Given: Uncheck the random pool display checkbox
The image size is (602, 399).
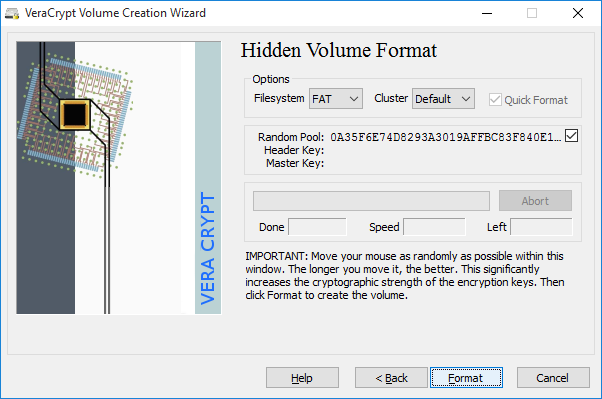Looking at the screenshot, I should 571,136.
